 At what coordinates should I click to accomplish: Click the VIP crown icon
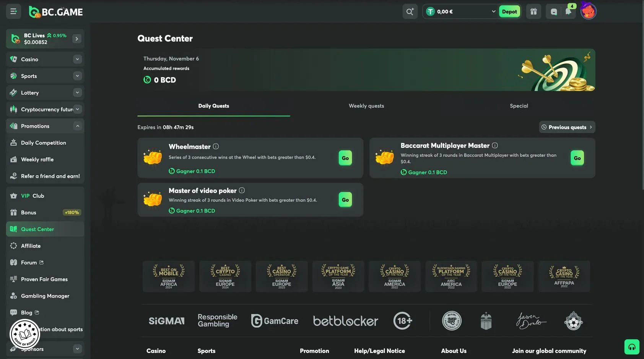(x=13, y=196)
